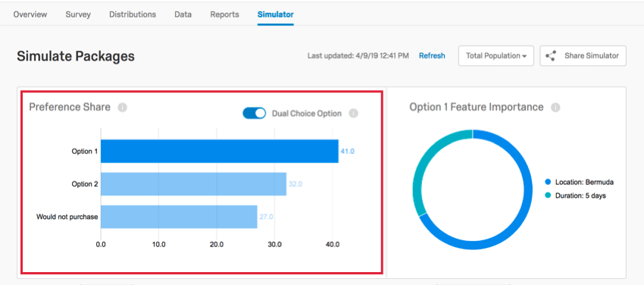Toggle off the Dual Choice Option switch
644x285 pixels.
pos(255,114)
